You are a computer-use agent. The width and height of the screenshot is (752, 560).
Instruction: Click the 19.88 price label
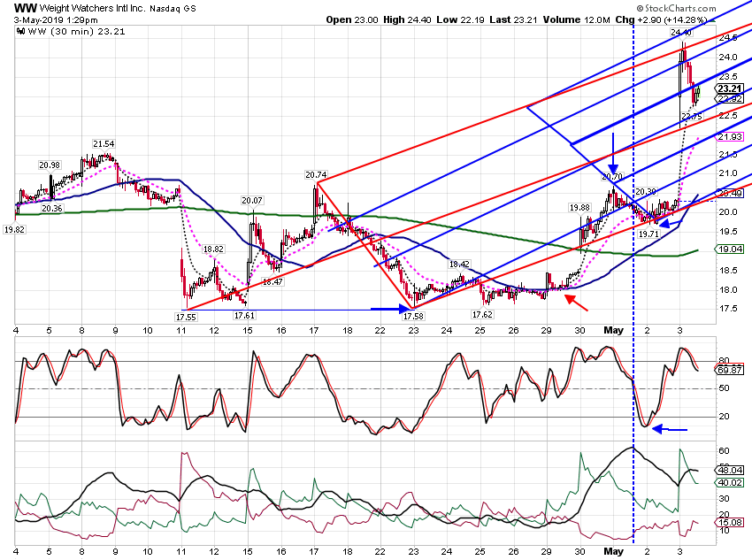point(579,208)
